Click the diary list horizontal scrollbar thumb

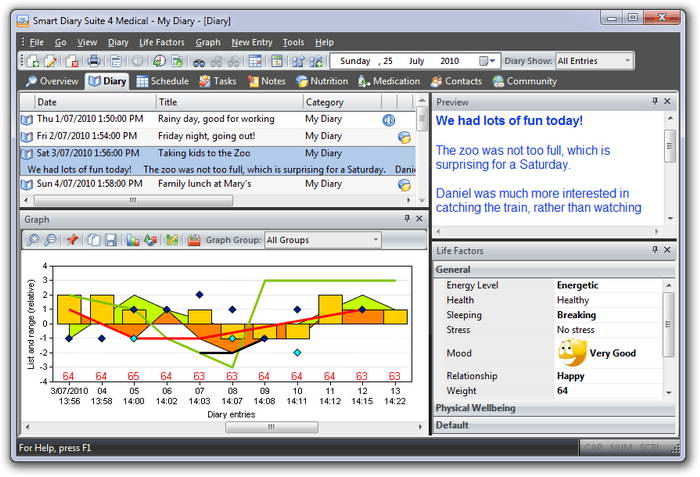click(x=133, y=200)
